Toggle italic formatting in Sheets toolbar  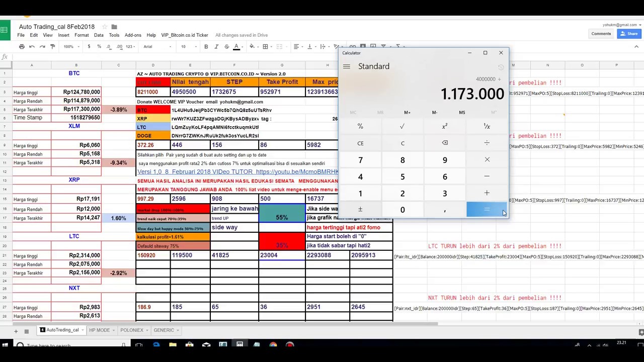[216, 47]
